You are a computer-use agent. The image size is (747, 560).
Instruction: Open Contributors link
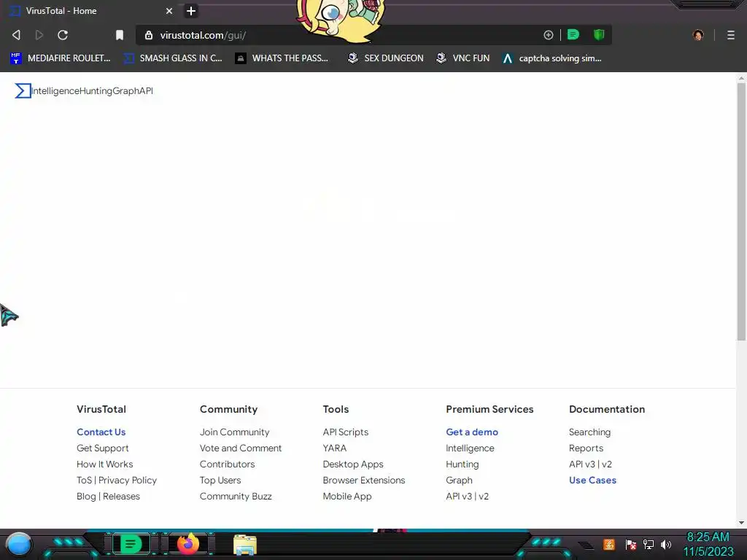coord(228,464)
